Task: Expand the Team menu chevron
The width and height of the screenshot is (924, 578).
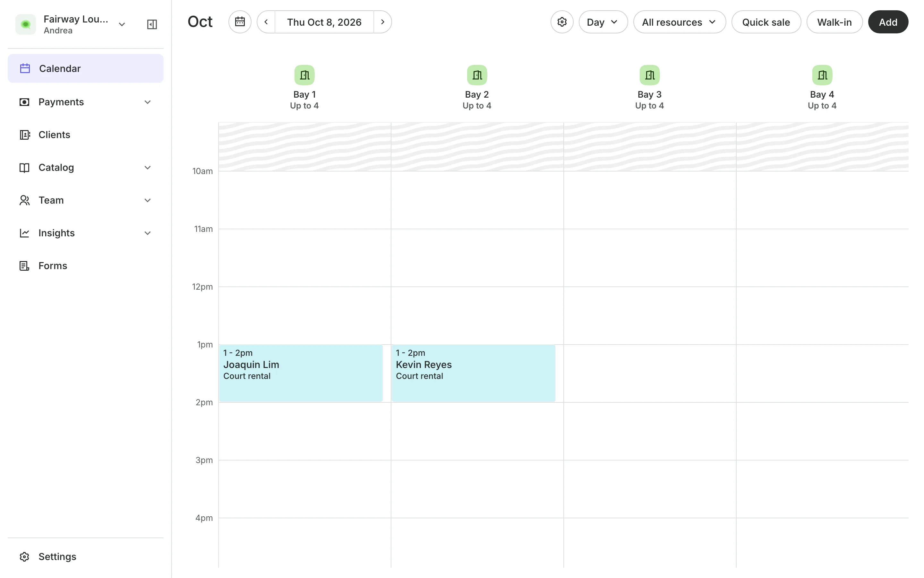Action: coord(147,200)
